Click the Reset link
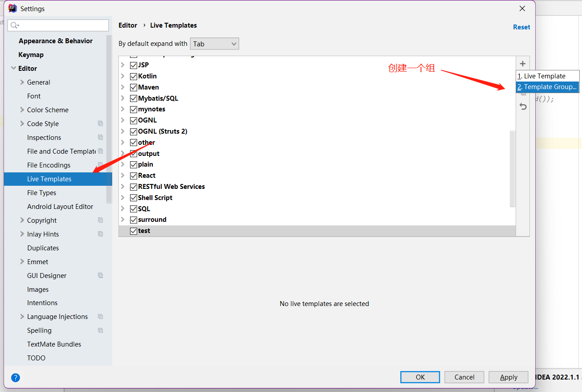The height and width of the screenshot is (392, 582). point(521,27)
